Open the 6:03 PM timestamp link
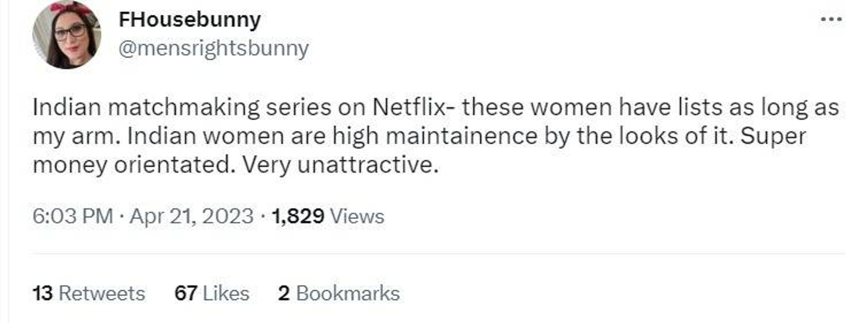This screenshot has height=323, width=868. point(73,216)
